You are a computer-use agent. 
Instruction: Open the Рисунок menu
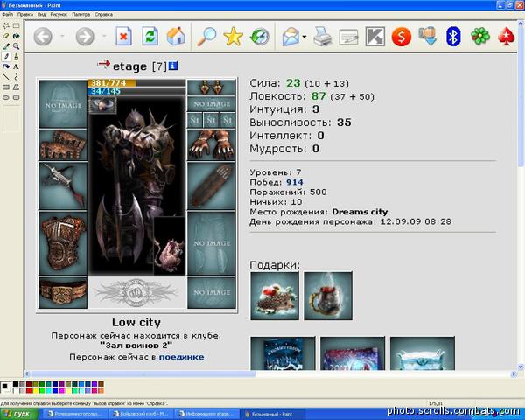pyautogui.click(x=59, y=14)
